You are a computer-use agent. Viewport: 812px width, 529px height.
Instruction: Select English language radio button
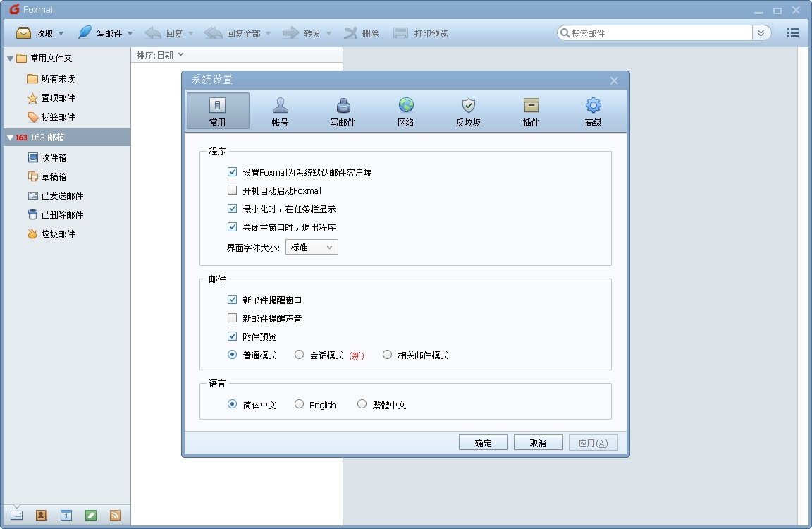pos(300,405)
